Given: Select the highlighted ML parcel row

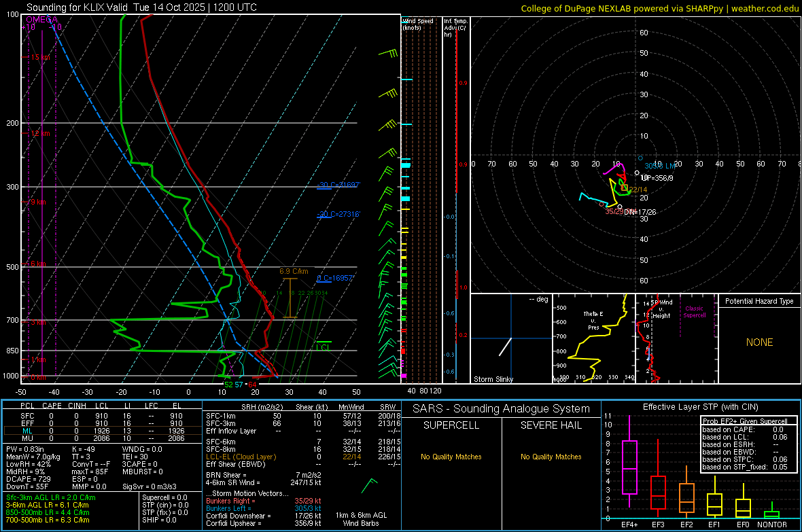Looking at the screenshot, I should 101,431.
